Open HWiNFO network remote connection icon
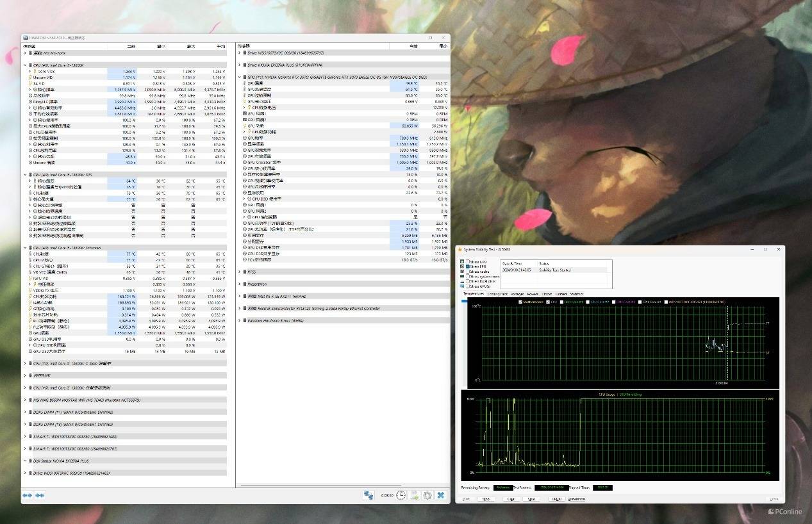The height and width of the screenshot is (524, 812). click(x=369, y=495)
